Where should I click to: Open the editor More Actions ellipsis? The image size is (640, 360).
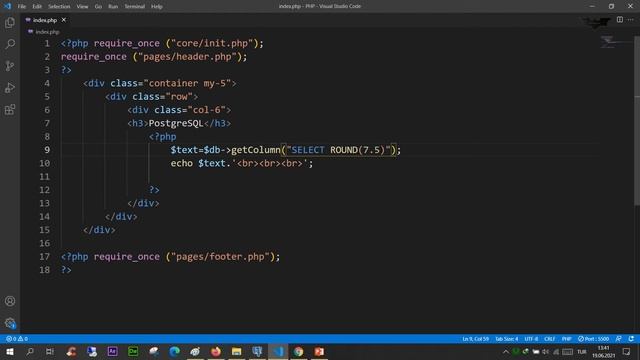click(x=631, y=20)
